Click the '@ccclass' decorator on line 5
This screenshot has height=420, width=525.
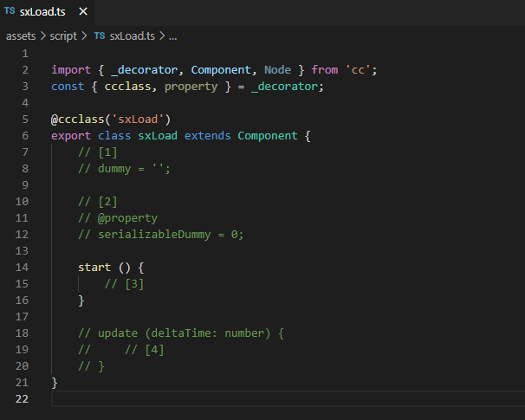(78, 120)
